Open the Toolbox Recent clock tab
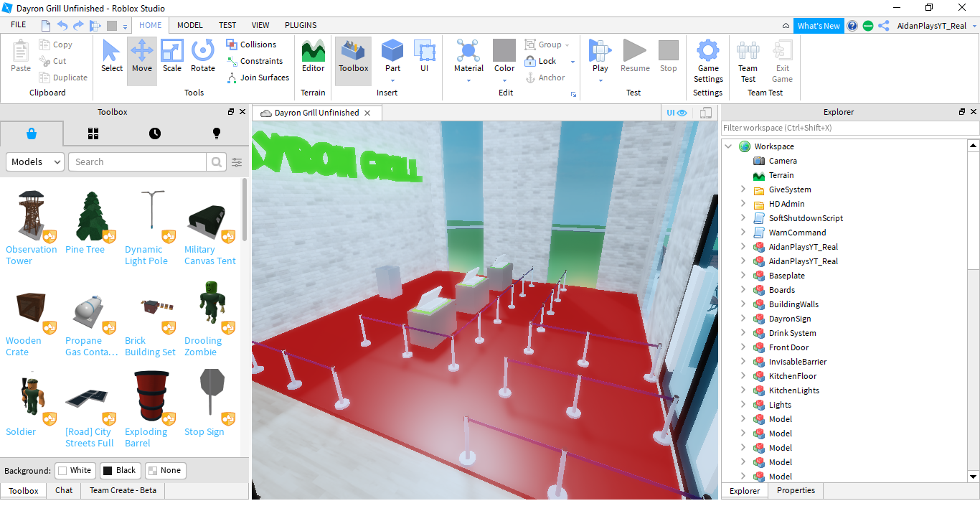 (155, 133)
